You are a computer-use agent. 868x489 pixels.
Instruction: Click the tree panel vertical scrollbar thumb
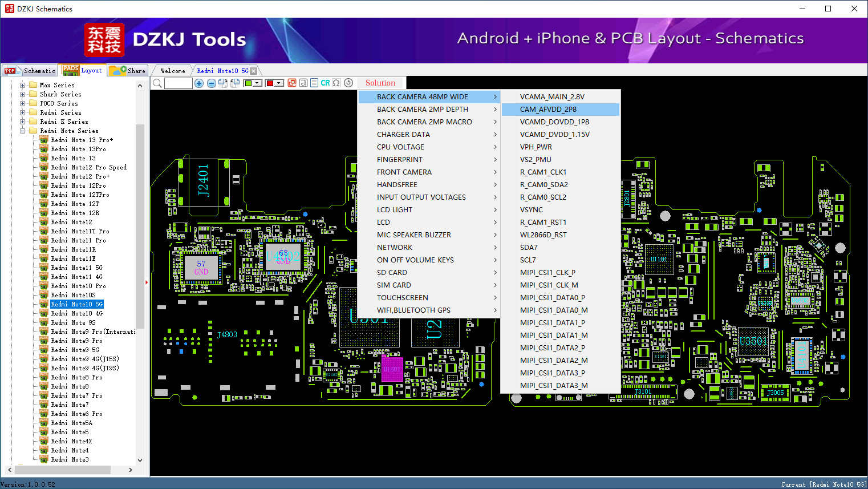140,227
